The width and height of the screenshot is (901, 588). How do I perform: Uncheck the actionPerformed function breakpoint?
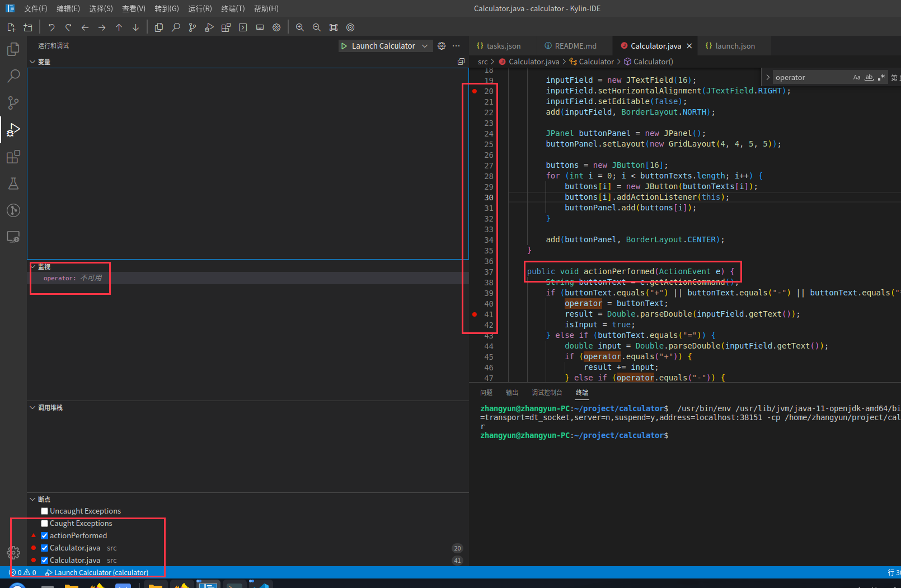44,535
